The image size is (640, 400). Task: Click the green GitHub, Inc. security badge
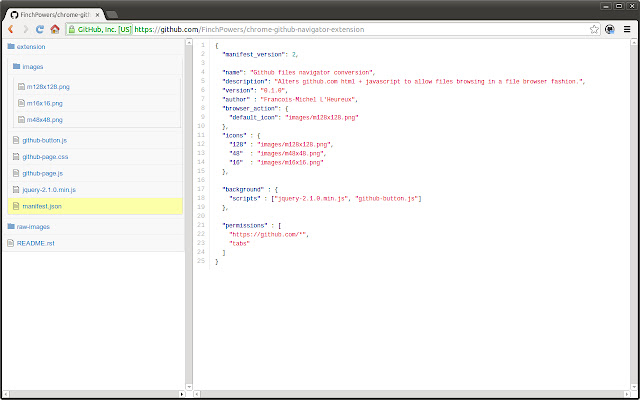pyautogui.click(x=99, y=30)
